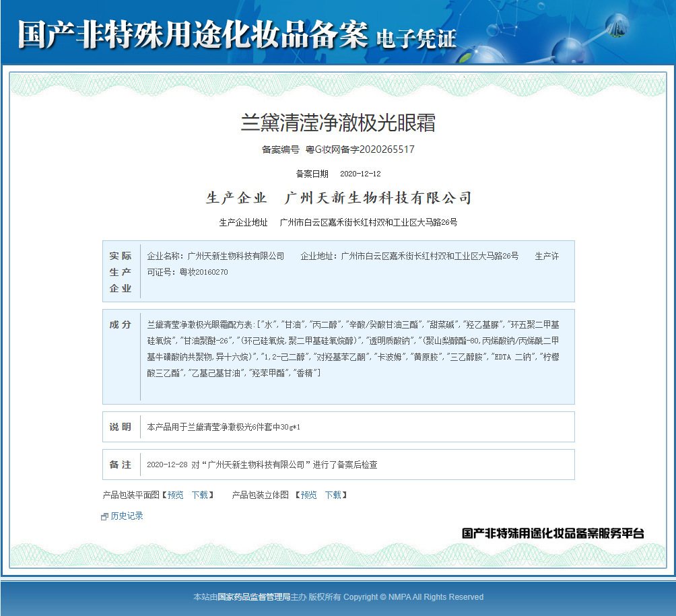Click the 产品包装立体图 label

pos(261,495)
